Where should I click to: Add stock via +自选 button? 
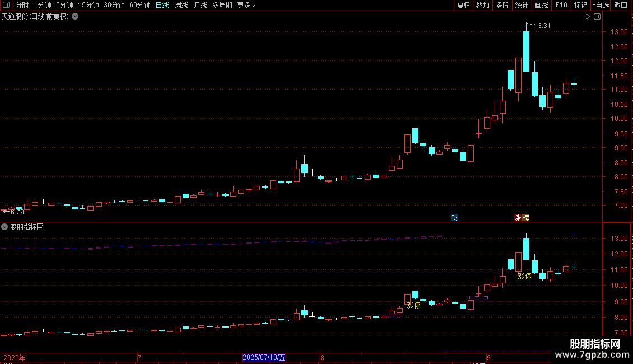601,5
